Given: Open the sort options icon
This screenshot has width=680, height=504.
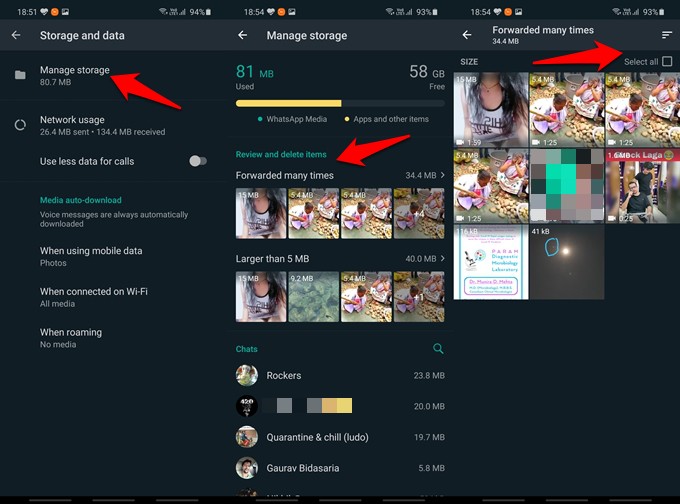Looking at the screenshot, I should [667, 35].
